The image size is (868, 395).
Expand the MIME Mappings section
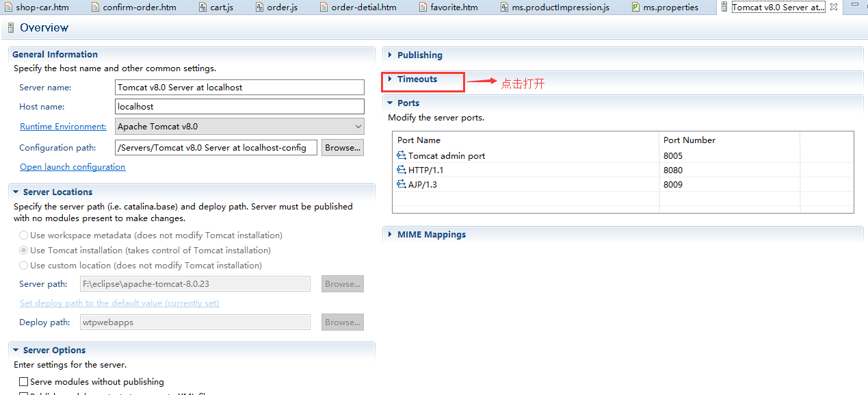(390, 235)
